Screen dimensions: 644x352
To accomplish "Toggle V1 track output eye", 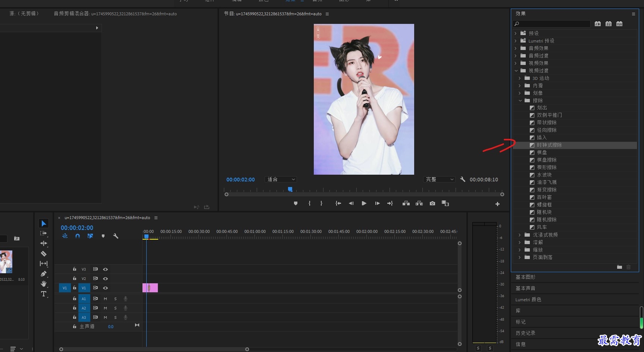I will [106, 288].
